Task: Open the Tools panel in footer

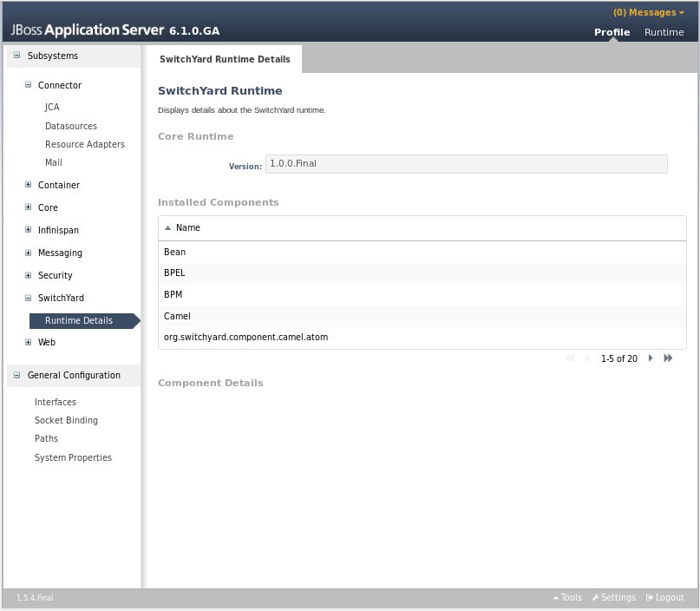Action: (567, 598)
